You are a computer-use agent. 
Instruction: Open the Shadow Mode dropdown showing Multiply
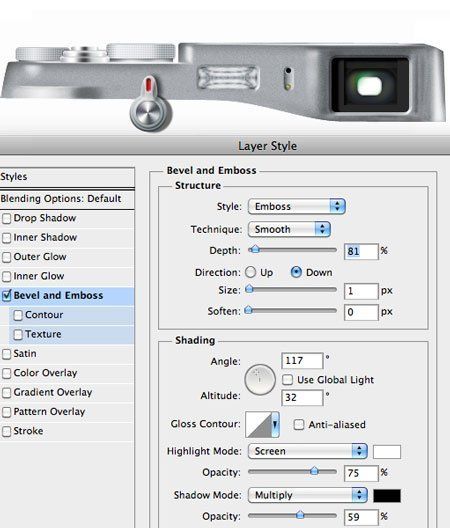(308, 495)
